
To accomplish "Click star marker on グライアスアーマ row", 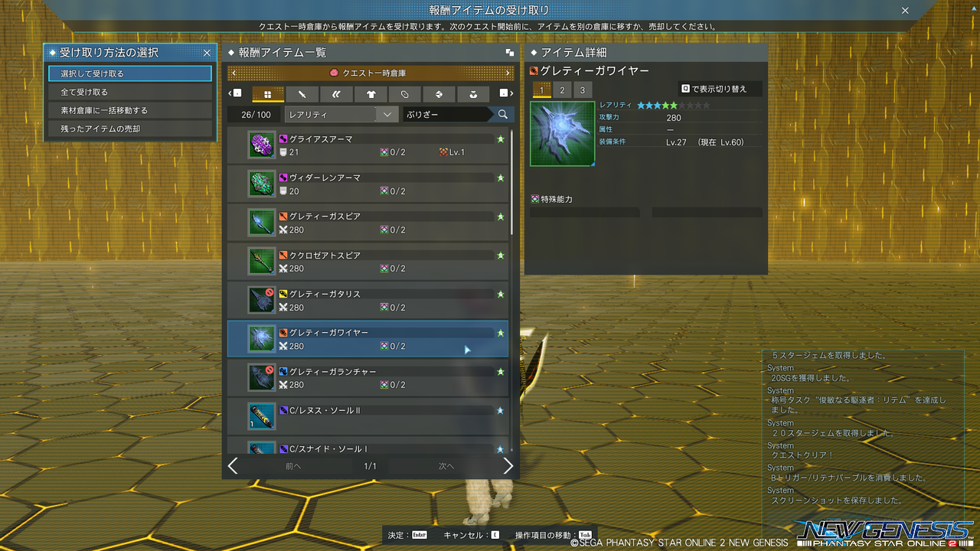I will point(501,139).
